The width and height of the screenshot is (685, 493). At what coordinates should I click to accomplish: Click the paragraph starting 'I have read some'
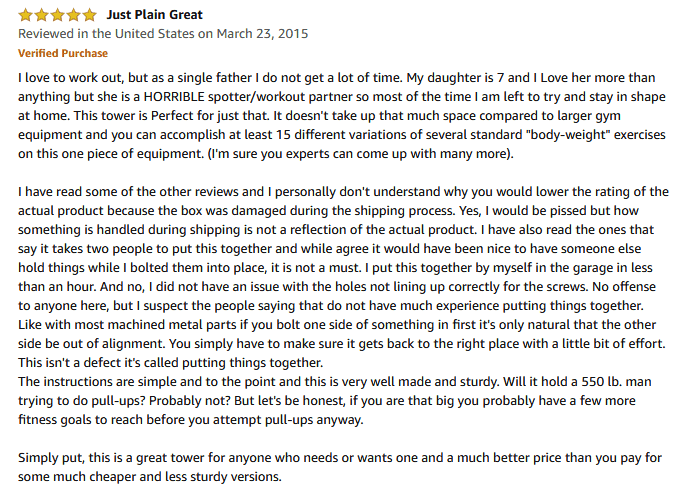343,277
